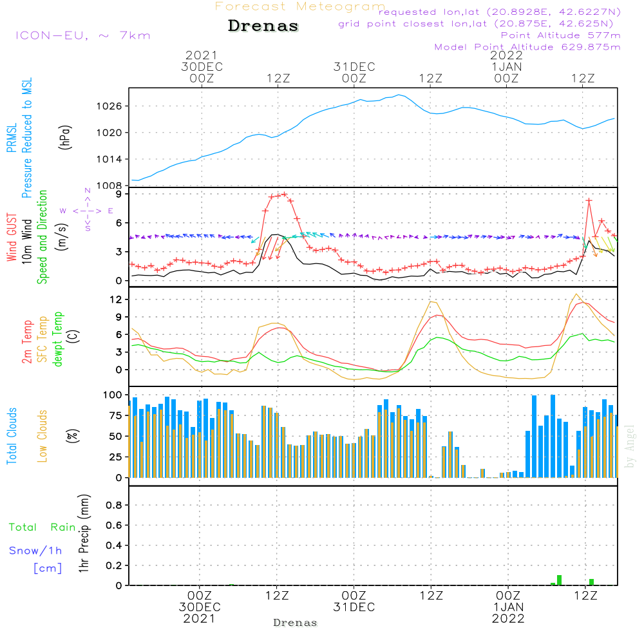Image resolution: width=644 pixels, height=644 pixels.
Task: Click the "9" tick on wind speed axis
Action: click(x=119, y=194)
